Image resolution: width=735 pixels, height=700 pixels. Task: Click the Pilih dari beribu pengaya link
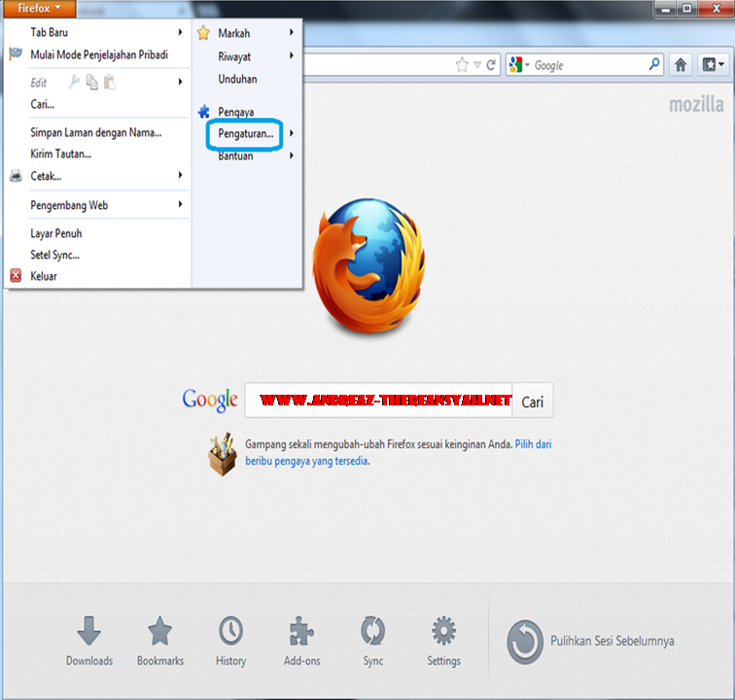coord(399,452)
